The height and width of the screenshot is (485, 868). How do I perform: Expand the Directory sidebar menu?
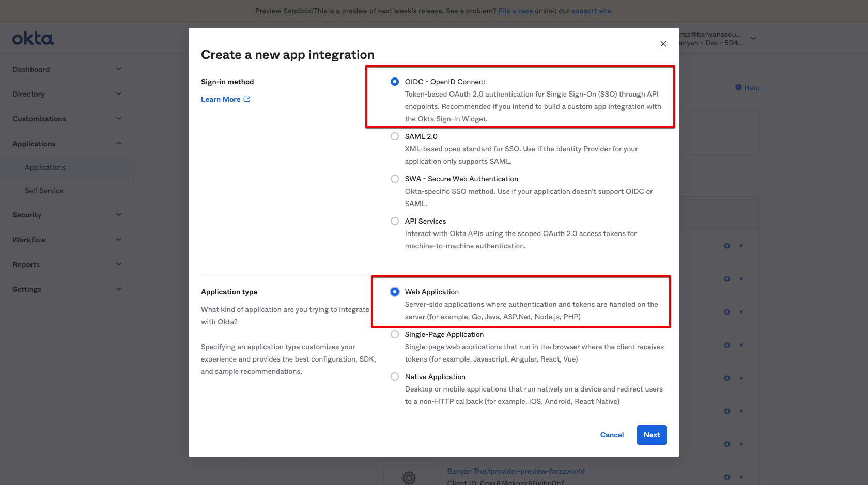click(x=119, y=94)
